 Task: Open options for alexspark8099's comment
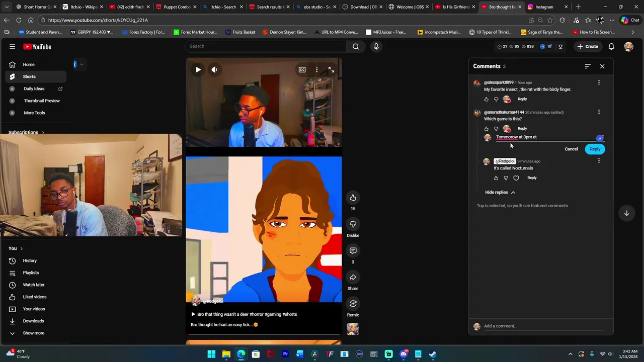tap(599, 82)
